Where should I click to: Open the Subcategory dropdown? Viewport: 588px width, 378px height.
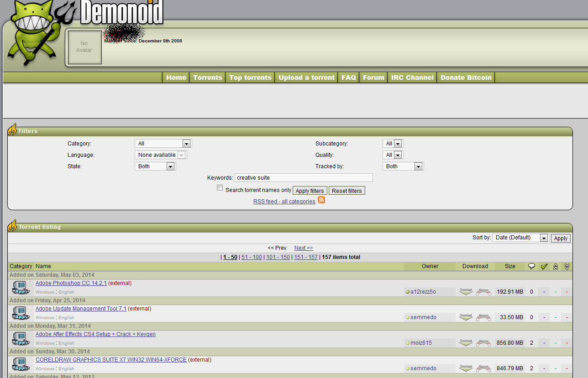point(393,143)
